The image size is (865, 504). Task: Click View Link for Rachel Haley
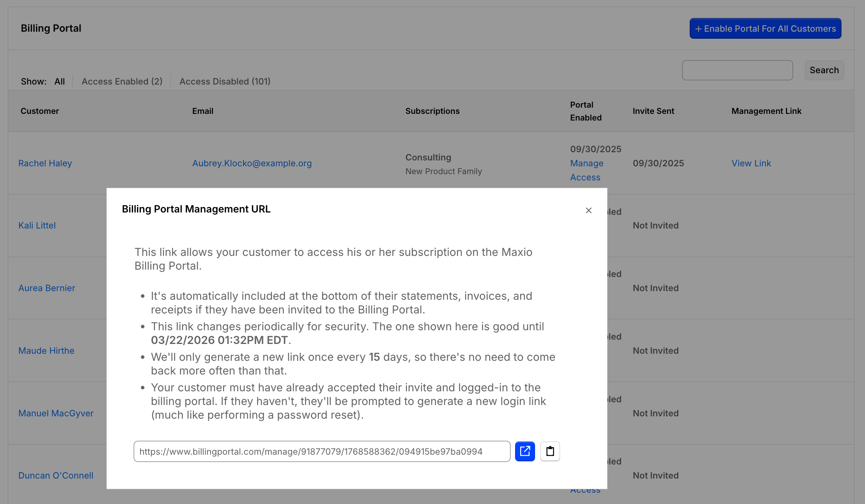point(751,163)
